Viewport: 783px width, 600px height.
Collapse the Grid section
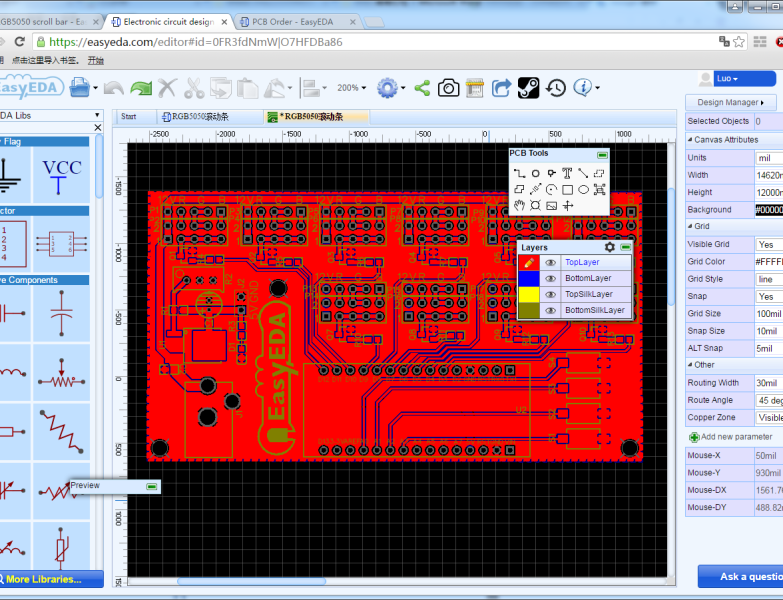tap(691, 227)
